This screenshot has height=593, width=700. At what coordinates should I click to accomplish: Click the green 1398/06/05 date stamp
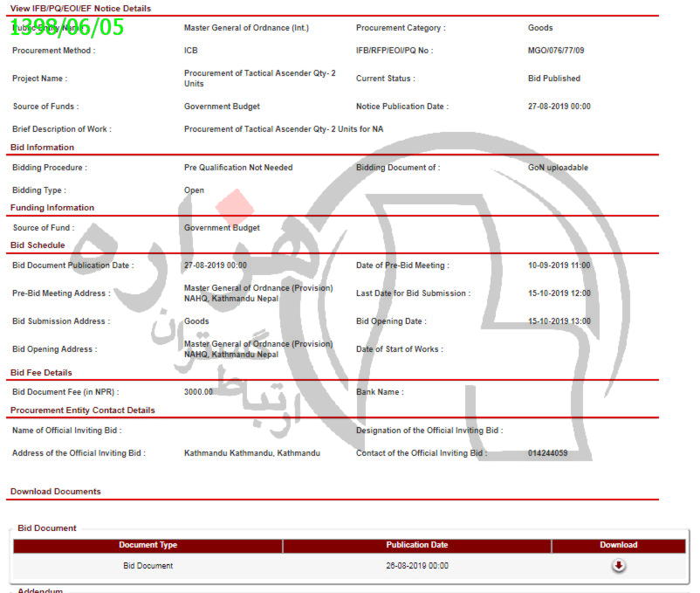[68, 27]
